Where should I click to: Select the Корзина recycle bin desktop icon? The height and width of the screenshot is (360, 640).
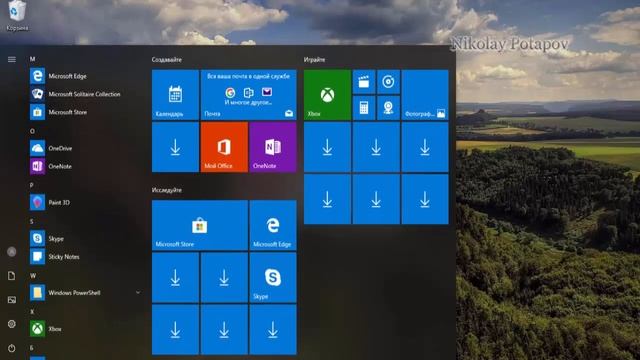(17, 16)
